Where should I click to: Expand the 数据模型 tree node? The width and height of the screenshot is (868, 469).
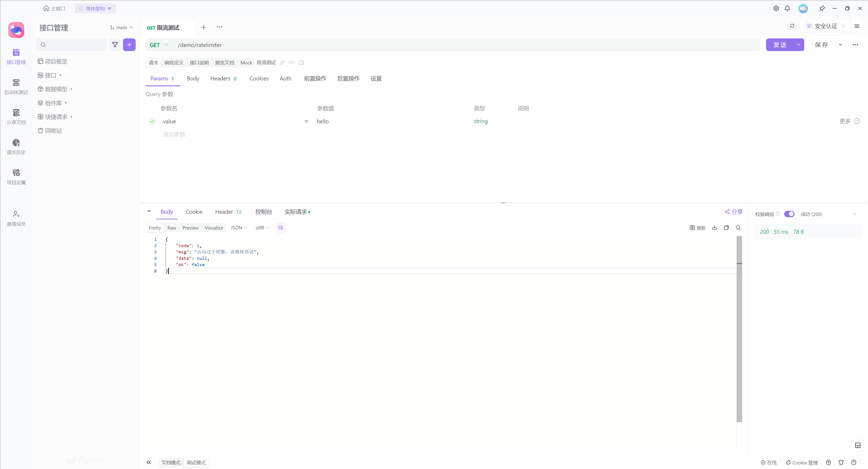tap(71, 89)
